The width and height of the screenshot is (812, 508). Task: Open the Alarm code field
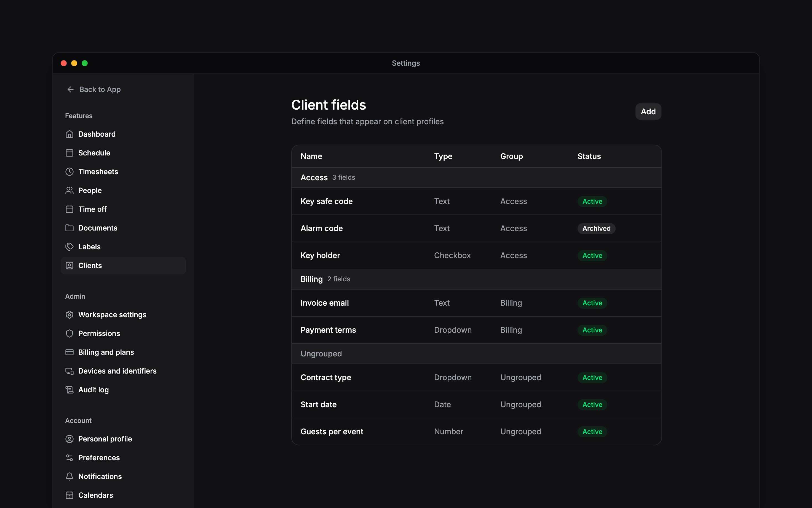(476, 229)
